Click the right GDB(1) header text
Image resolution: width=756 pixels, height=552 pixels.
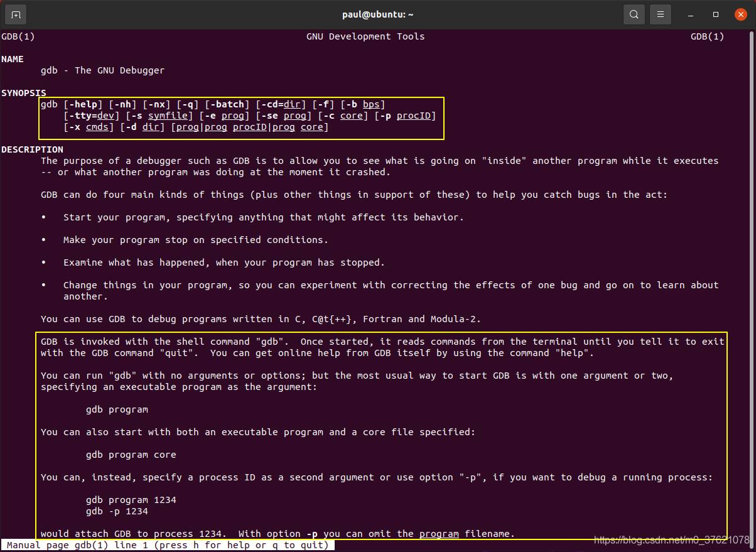pos(708,36)
